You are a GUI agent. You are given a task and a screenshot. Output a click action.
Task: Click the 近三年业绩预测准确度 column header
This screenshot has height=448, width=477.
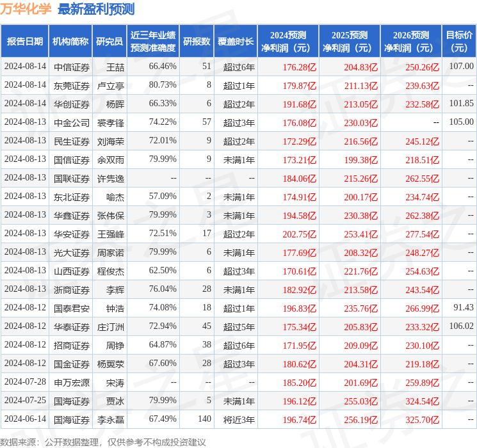(x=153, y=42)
